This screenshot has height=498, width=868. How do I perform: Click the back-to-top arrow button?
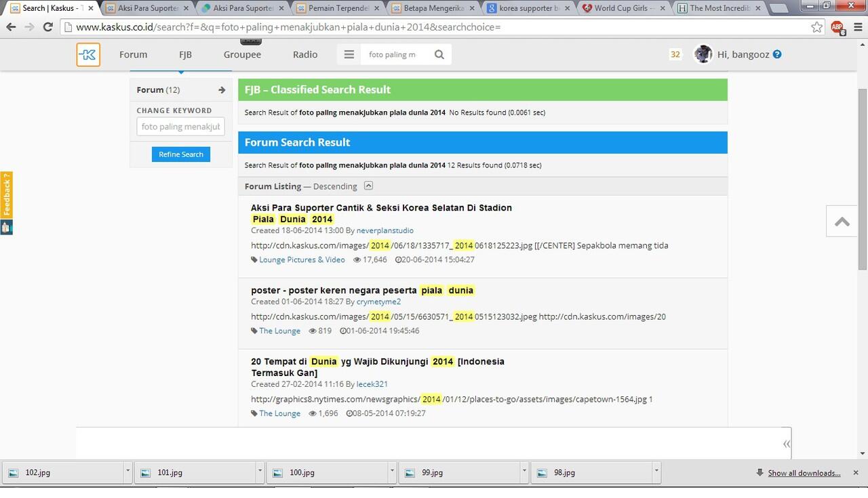842,222
